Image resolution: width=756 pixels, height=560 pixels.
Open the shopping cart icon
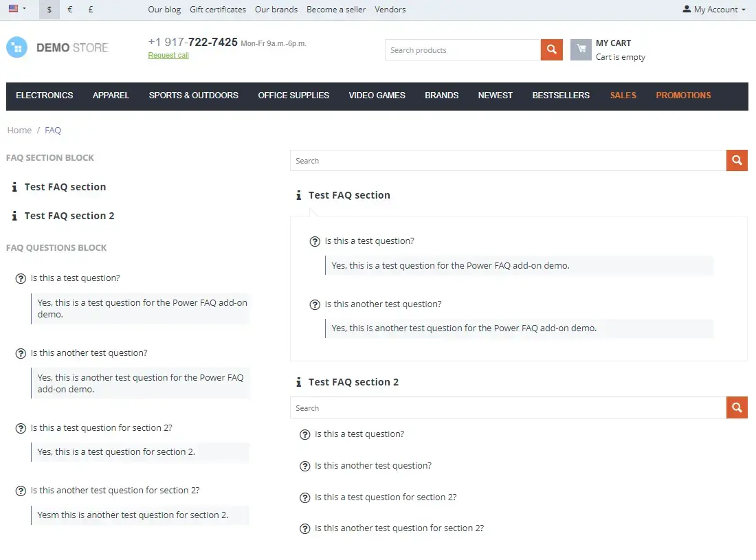581,49
